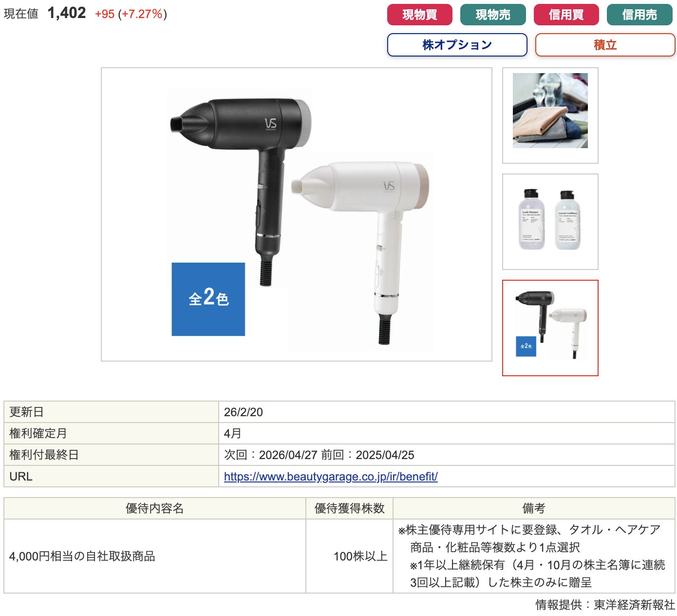
Task: Select the highlighted hair dryer thumbnail
Action: pyautogui.click(x=550, y=328)
